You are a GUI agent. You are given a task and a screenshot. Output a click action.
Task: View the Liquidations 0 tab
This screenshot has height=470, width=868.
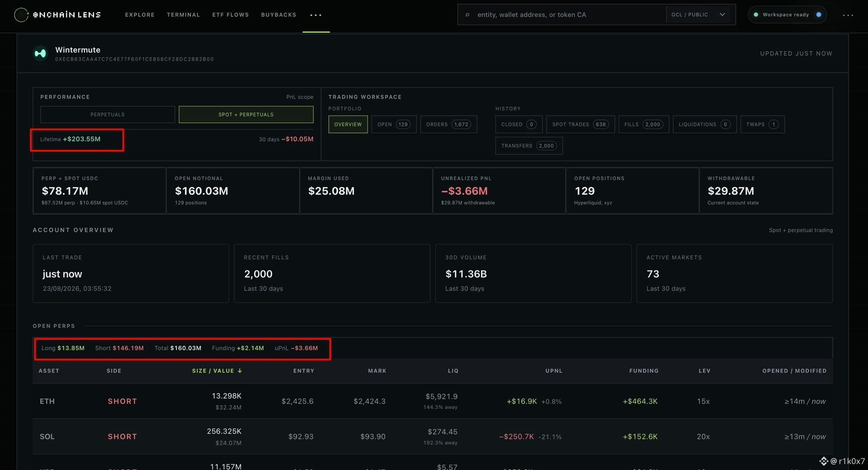[705, 124]
